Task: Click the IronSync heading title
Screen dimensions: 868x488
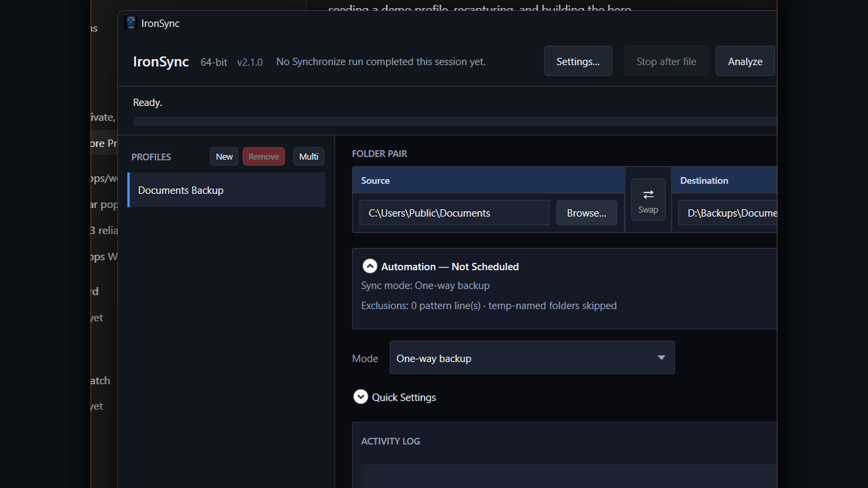Action: 160,61
